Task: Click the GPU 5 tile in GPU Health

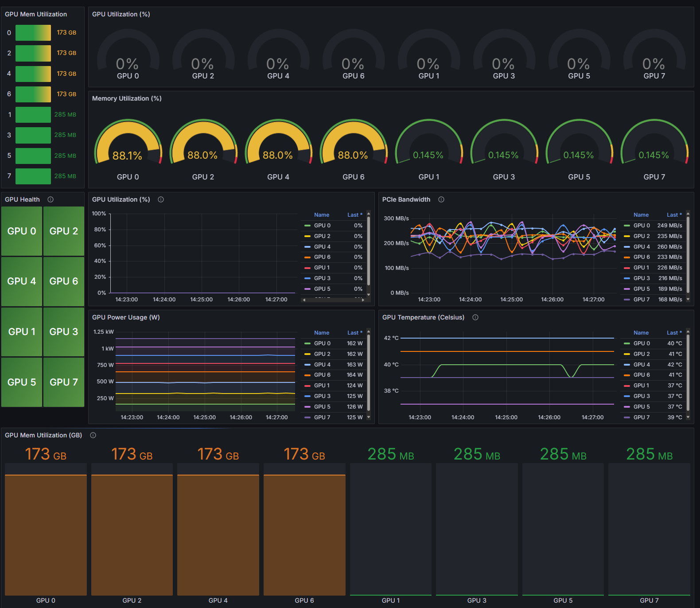Action: tap(22, 382)
